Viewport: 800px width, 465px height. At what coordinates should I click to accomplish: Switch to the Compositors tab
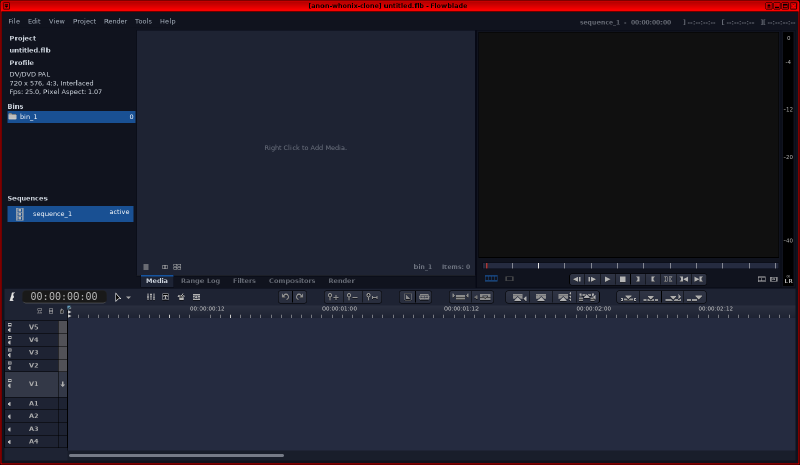point(292,281)
